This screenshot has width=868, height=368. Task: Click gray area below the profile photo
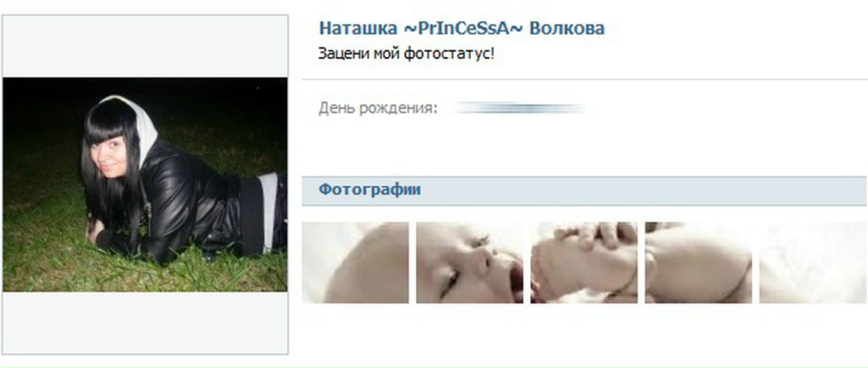tap(145, 322)
